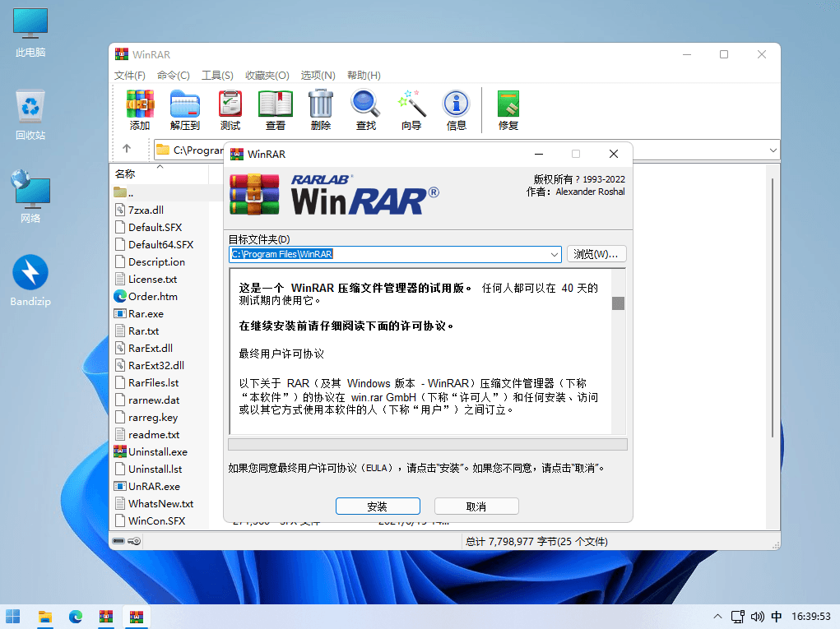Expand the 目标文件夹 destination folder dropdown
Viewport: 840px width, 629px height.
pyautogui.click(x=554, y=254)
